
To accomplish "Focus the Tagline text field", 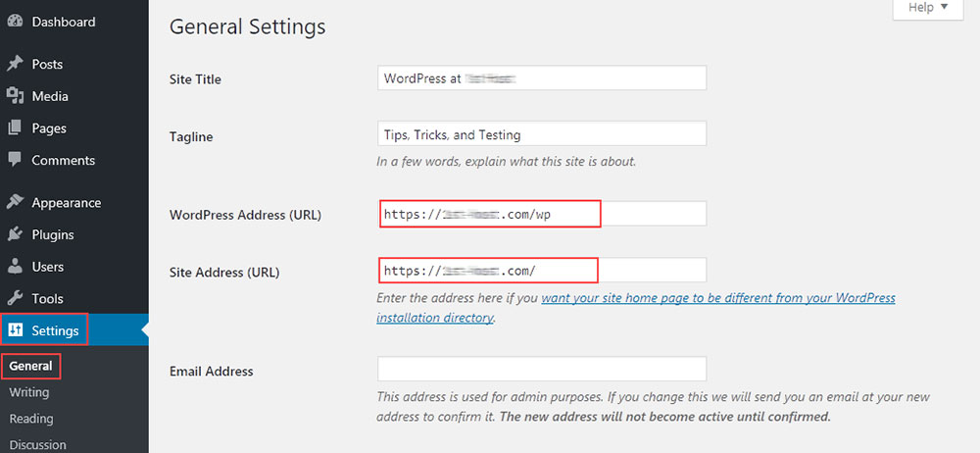I will [542, 134].
